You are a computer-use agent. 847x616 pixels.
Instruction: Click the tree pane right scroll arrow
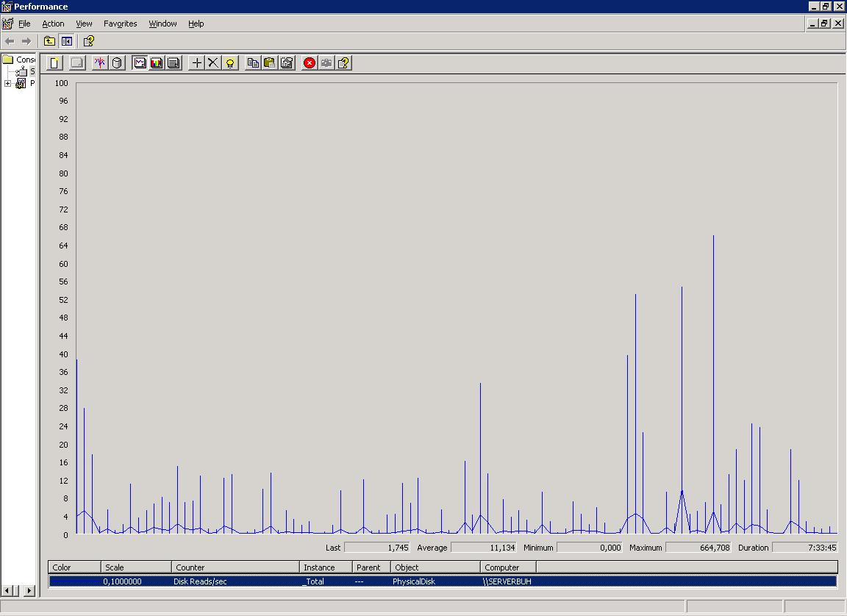(29, 590)
